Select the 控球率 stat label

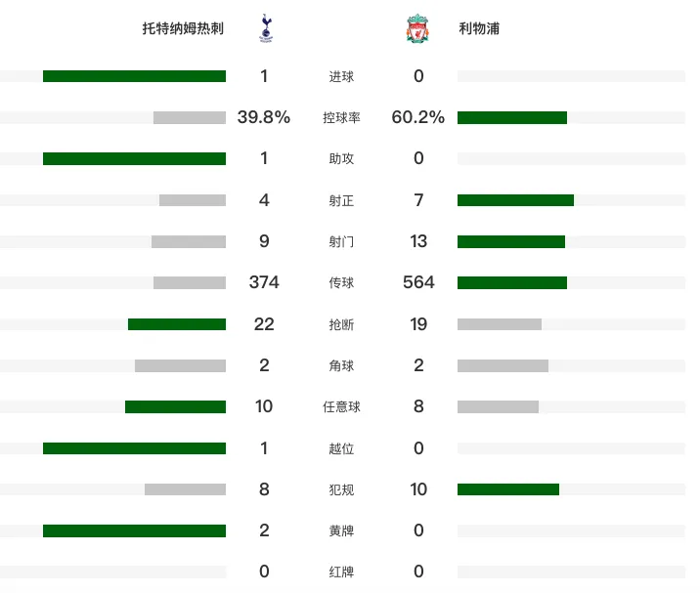[x=341, y=118]
